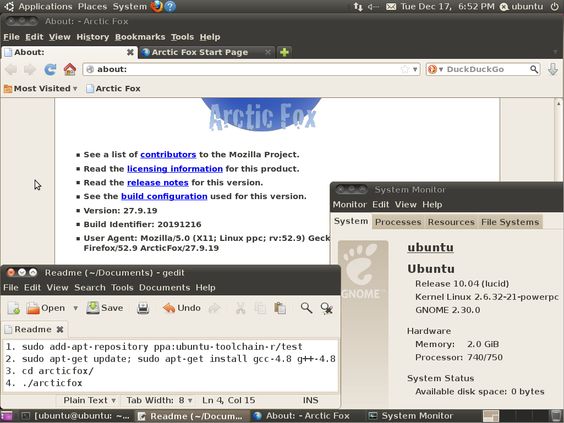
Task: Click the browser Back arrow button
Action: click(12, 69)
